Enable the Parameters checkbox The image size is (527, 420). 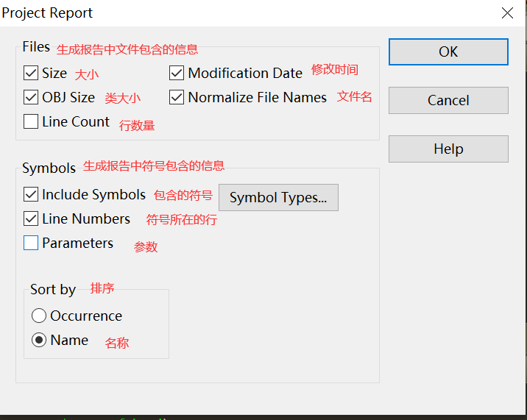point(31,243)
